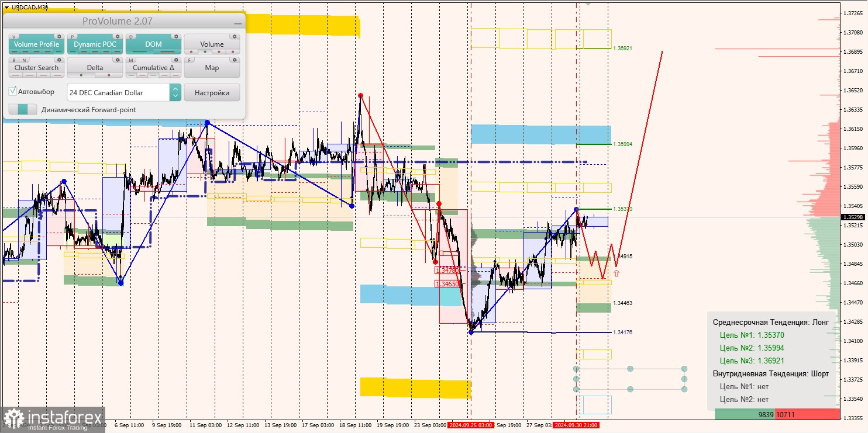Enable the Delta indicator
Image resolution: width=868 pixels, height=433 pixels.
(95, 68)
